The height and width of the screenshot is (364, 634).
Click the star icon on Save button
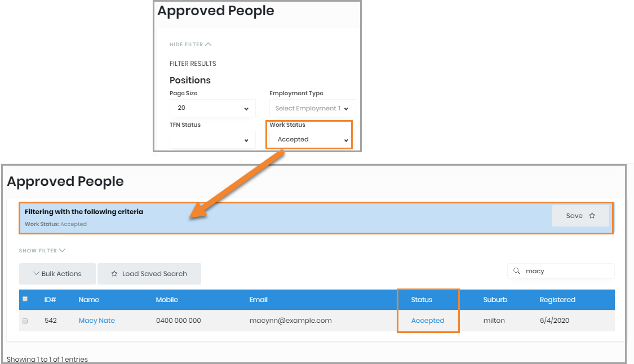[592, 216]
